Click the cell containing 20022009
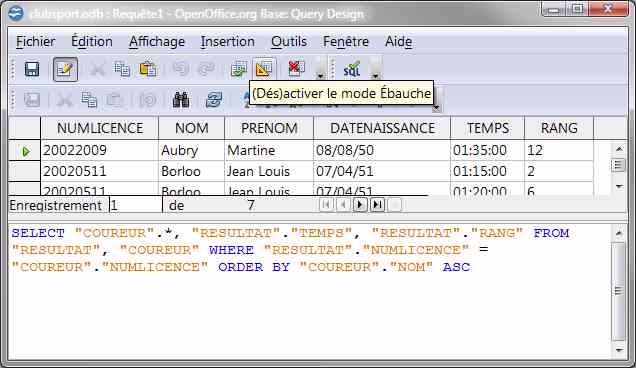The height and width of the screenshot is (368, 636). 100,151
